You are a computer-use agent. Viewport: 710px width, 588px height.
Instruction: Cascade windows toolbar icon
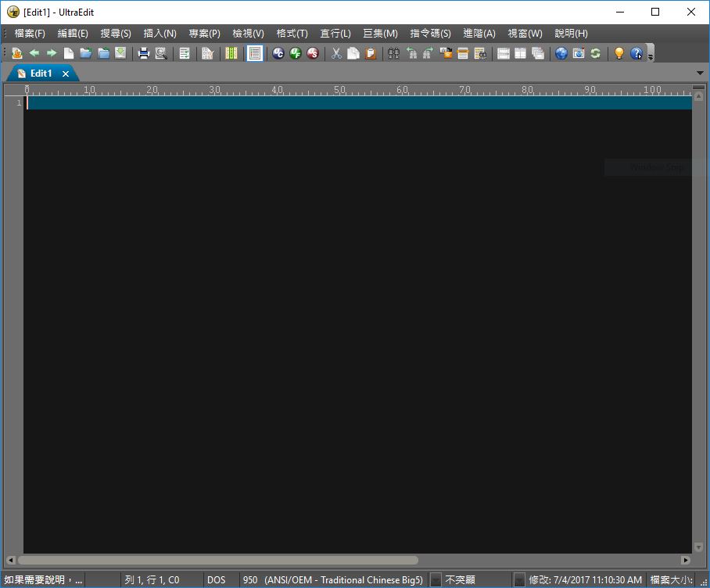click(x=537, y=53)
